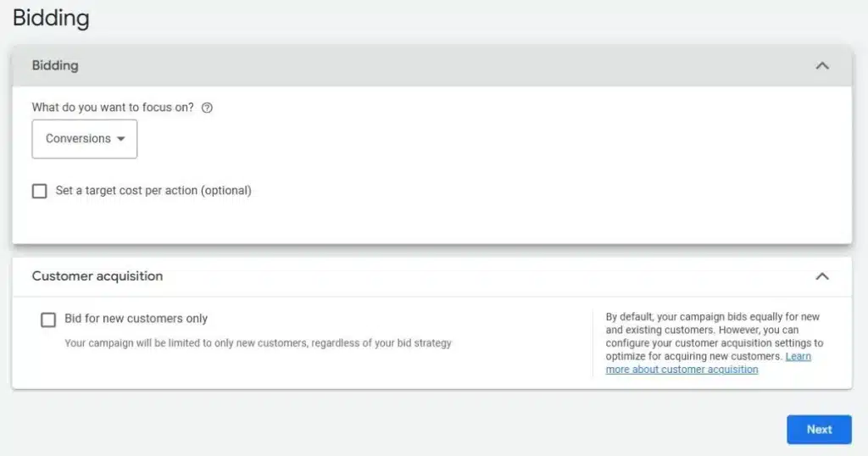
Task: Click the Customer acquisition section title
Action: pyautogui.click(x=97, y=276)
